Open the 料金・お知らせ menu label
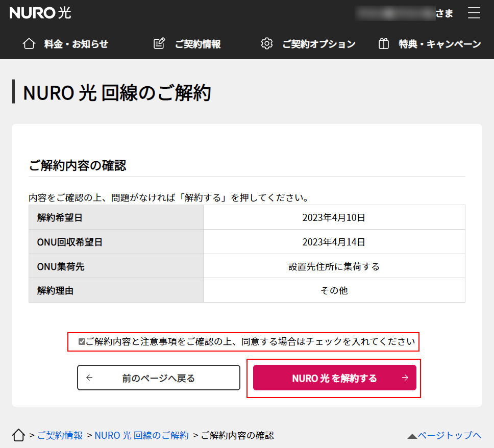The image size is (494, 448). [76, 44]
